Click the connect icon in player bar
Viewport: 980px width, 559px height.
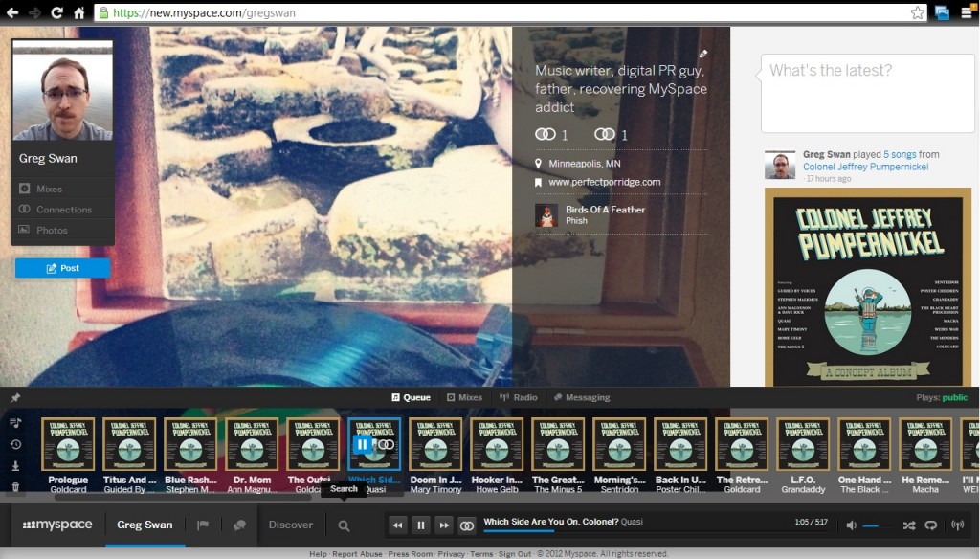[466, 525]
